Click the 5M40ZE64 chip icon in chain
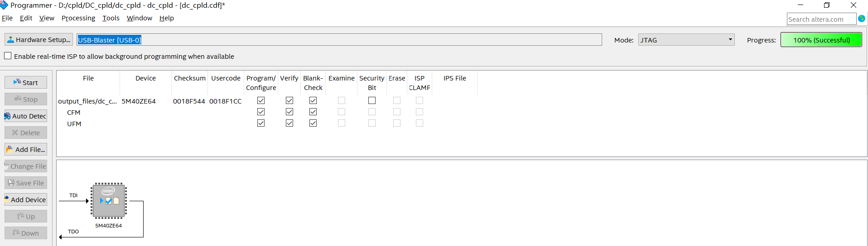 click(x=109, y=201)
